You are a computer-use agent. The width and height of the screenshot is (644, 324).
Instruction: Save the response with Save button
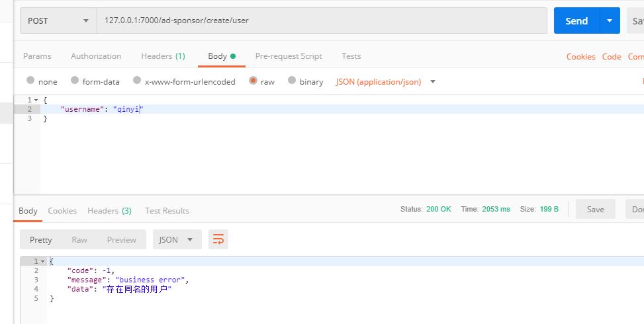pyautogui.click(x=596, y=209)
